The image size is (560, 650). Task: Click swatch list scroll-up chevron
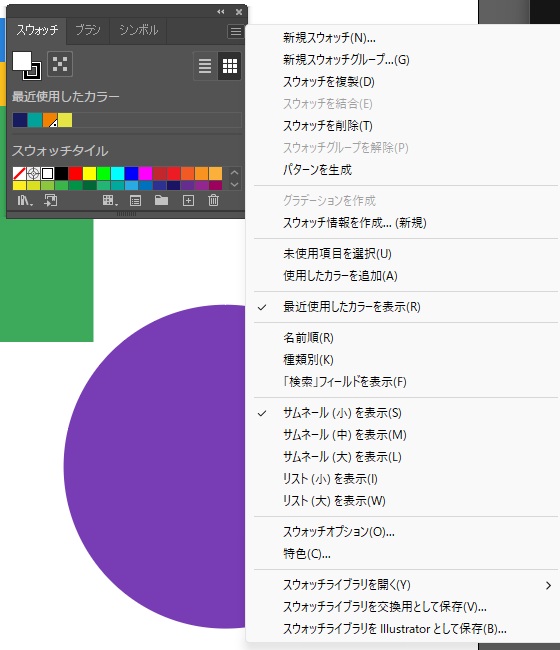[x=234, y=172]
